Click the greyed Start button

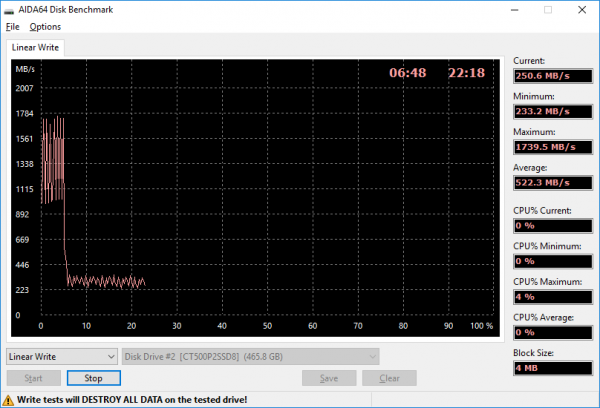coord(34,378)
